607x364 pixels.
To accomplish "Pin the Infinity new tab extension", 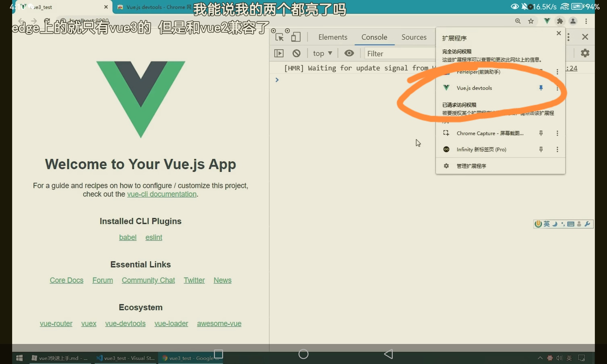I will coord(541,149).
